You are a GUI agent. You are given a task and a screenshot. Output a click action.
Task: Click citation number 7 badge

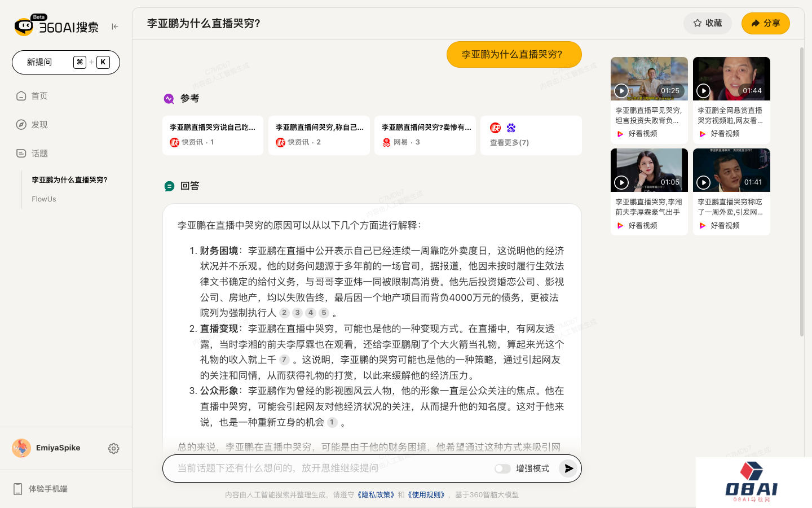coord(284,360)
